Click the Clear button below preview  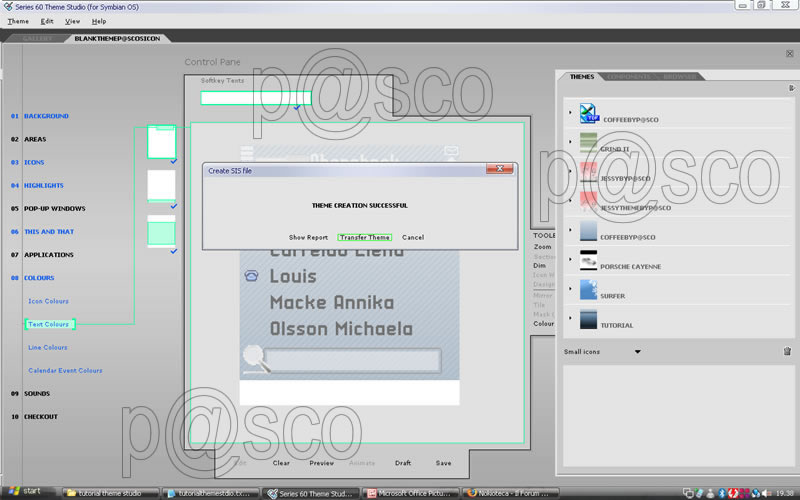click(281, 463)
